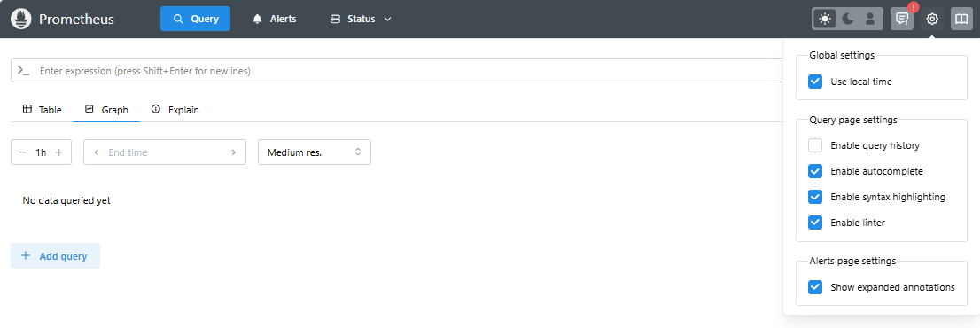Click the Prometheus flame logo
The image size is (980, 328).
22,19
